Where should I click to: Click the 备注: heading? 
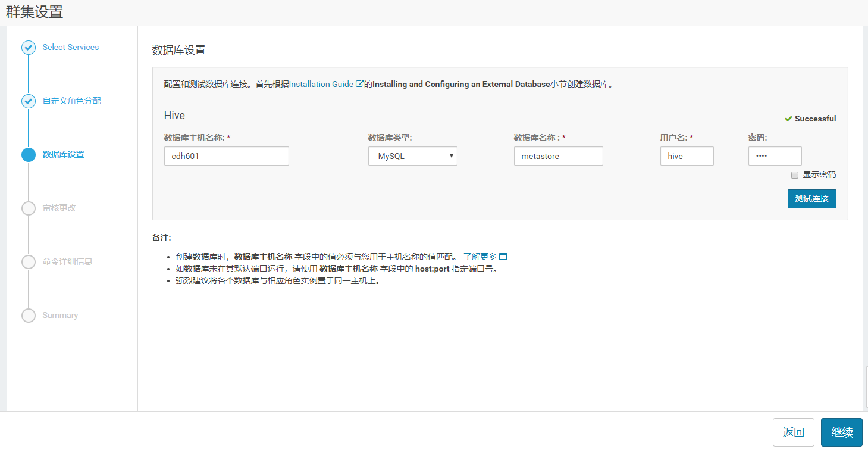(x=162, y=238)
